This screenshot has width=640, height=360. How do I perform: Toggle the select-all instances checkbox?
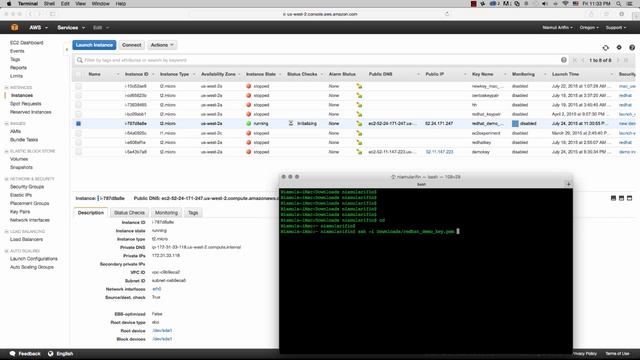coord(78,74)
